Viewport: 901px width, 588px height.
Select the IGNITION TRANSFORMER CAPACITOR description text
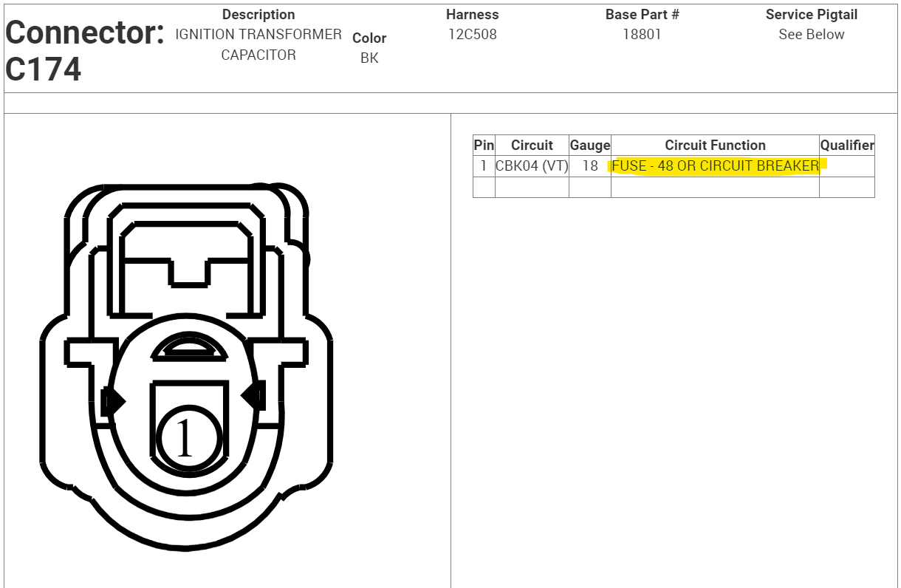[258, 44]
